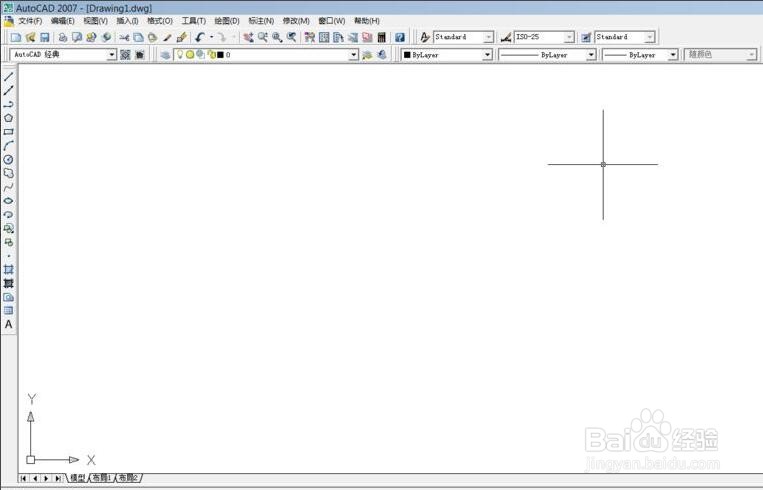Open the QuickCalc calculator icon
This screenshot has width=763, height=490.
(382, 37)
